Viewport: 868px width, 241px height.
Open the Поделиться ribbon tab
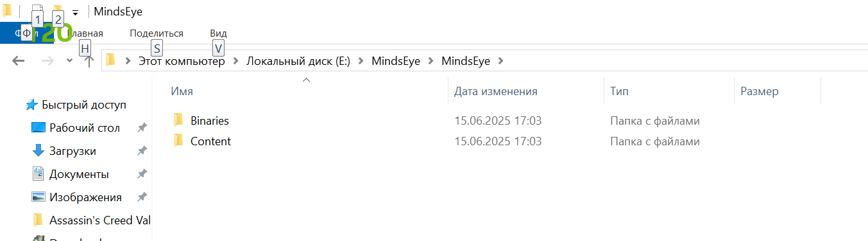pyautogui.click(x=157, y=33)
